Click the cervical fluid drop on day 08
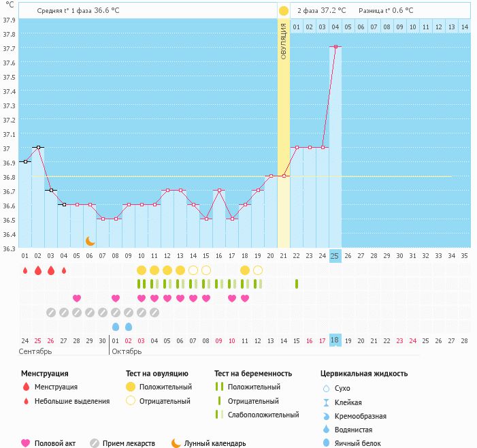The width and height of the screenshot is (477, 448). pyautogui.click(x=116, y=327)
